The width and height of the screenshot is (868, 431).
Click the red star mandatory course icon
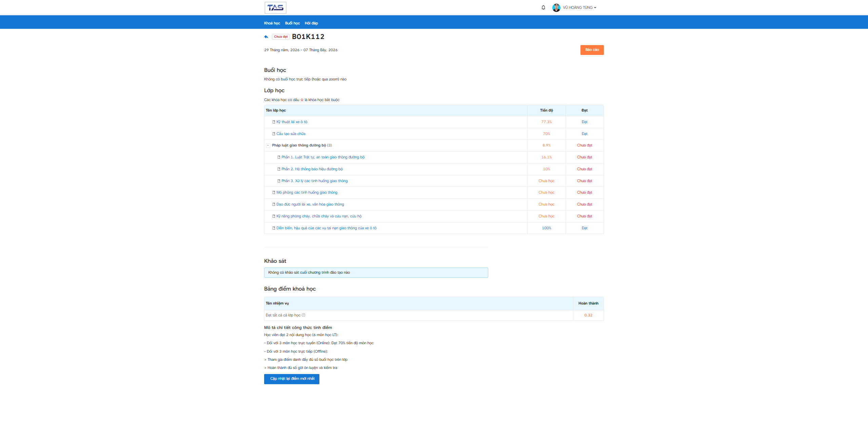pyautogui.click(x=302, y=100)
